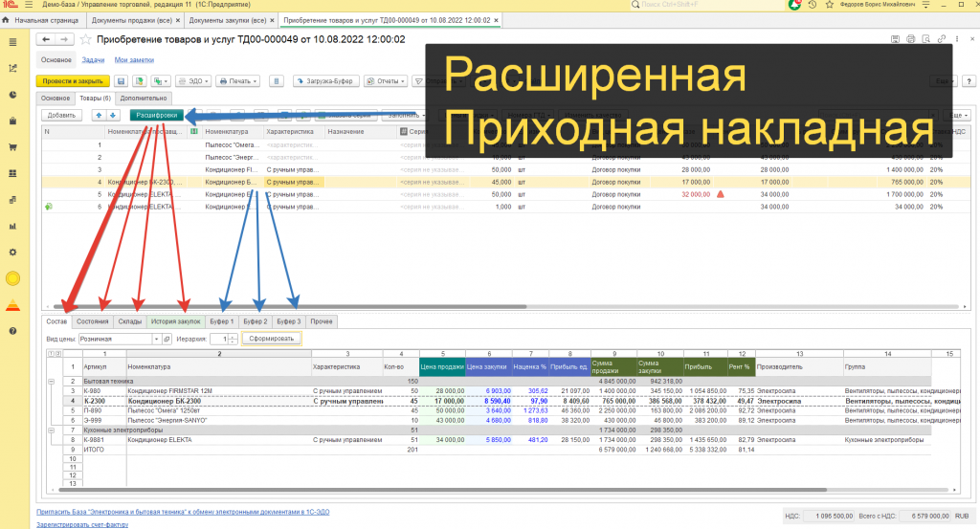Image resolution: width=980 pixels, height=529 pixels.
Task: Expand the Отчеты dropdown menu
Action: [387, 81]
